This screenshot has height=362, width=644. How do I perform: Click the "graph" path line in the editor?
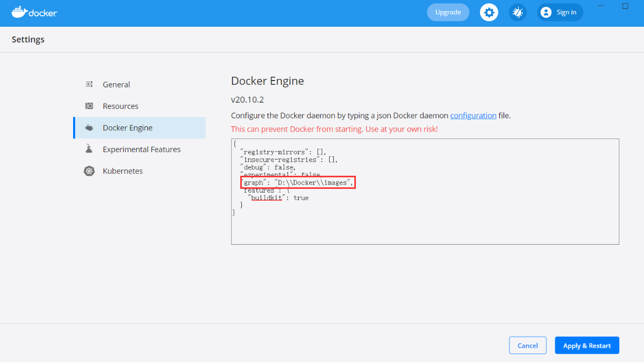pyautogui.click(x=298, y=183)
